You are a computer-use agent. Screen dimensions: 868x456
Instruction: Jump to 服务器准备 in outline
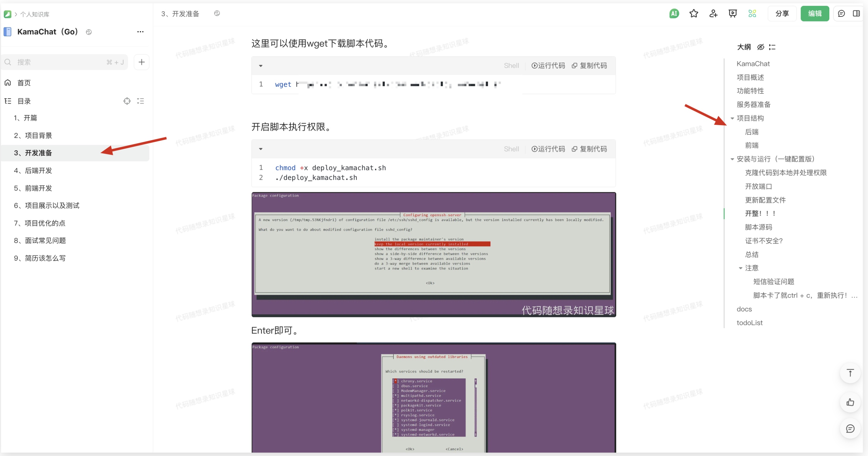[x=753, y=105]
